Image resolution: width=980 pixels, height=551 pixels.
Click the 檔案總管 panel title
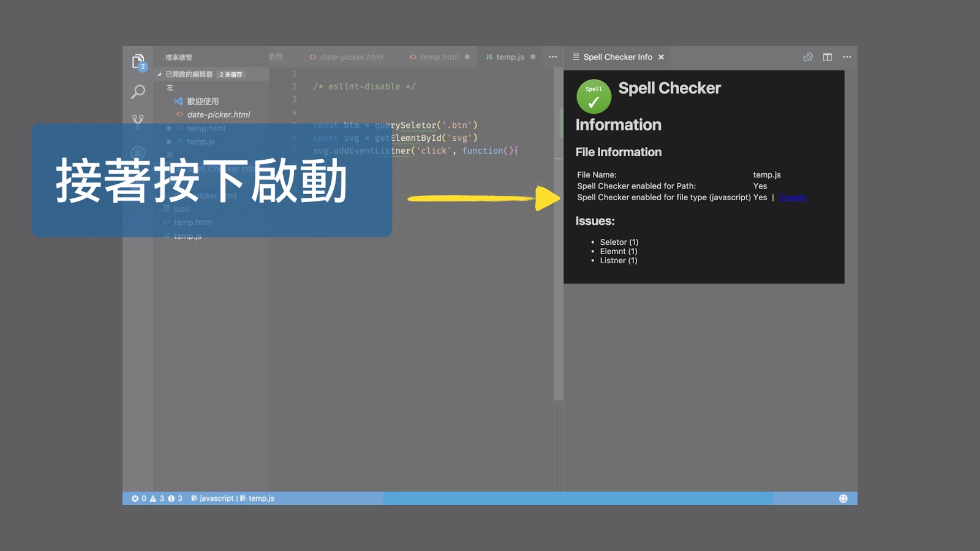click(x=179, y=57)
